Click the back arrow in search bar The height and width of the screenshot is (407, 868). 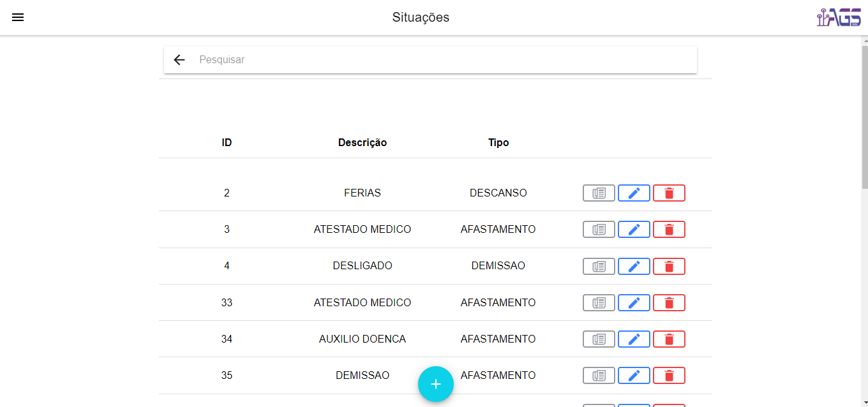[x=179, y=60]
